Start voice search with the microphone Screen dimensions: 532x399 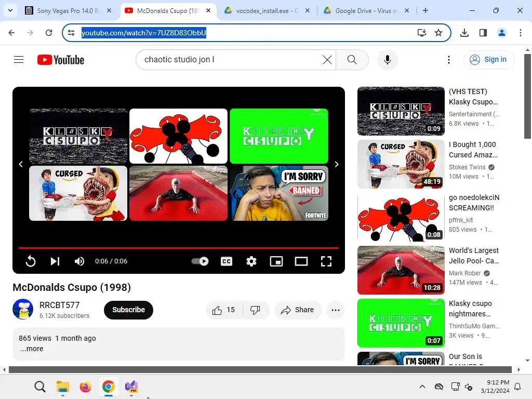point(388,60)
